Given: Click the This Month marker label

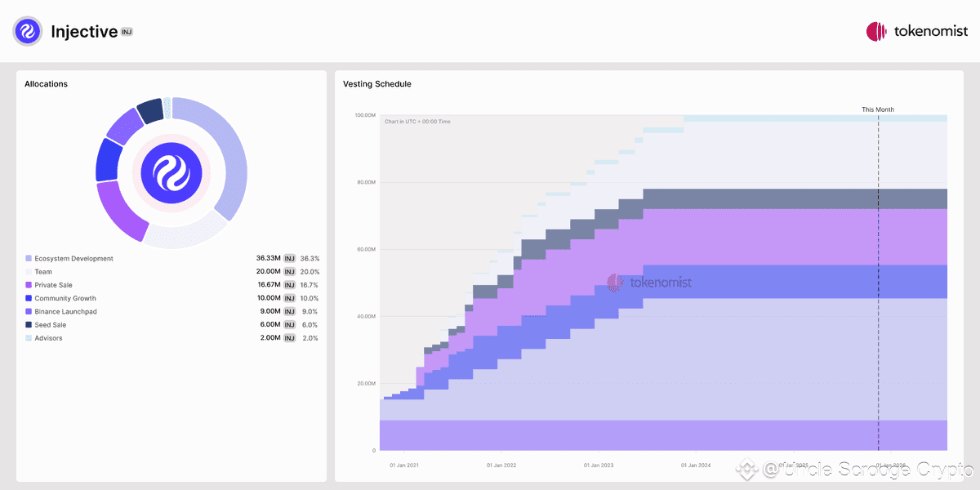Looking at the screenshot, I should click(878, 109).
